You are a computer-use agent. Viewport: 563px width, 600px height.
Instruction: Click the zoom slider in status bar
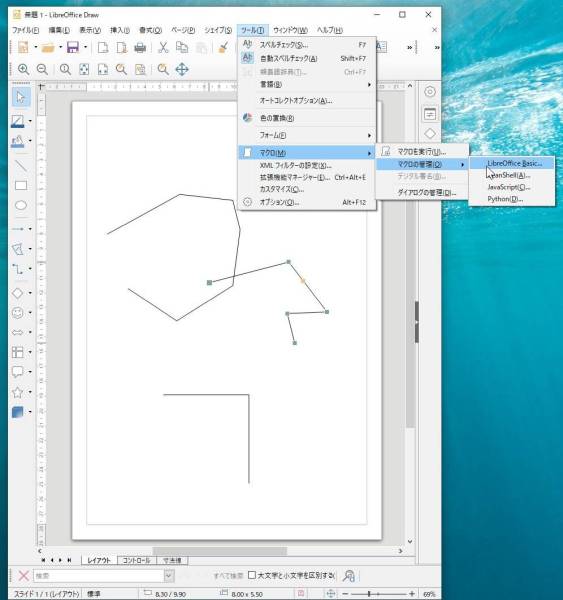(379, 593)
